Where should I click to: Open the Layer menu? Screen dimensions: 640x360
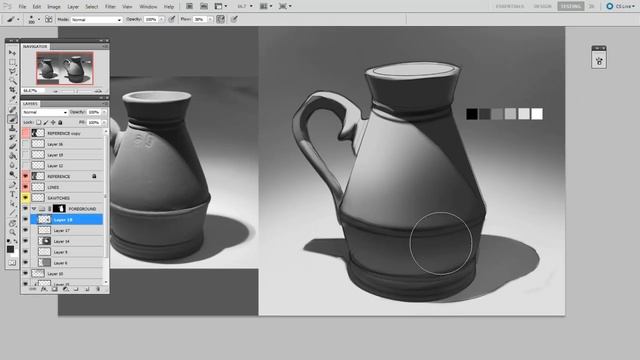(x=73, y=7)
